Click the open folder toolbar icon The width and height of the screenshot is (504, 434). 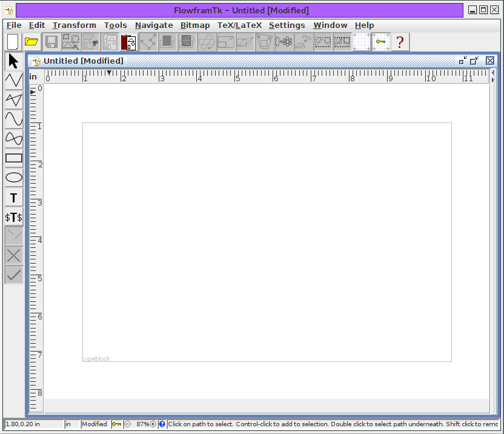pyautogui.click(x=31, y=42)
